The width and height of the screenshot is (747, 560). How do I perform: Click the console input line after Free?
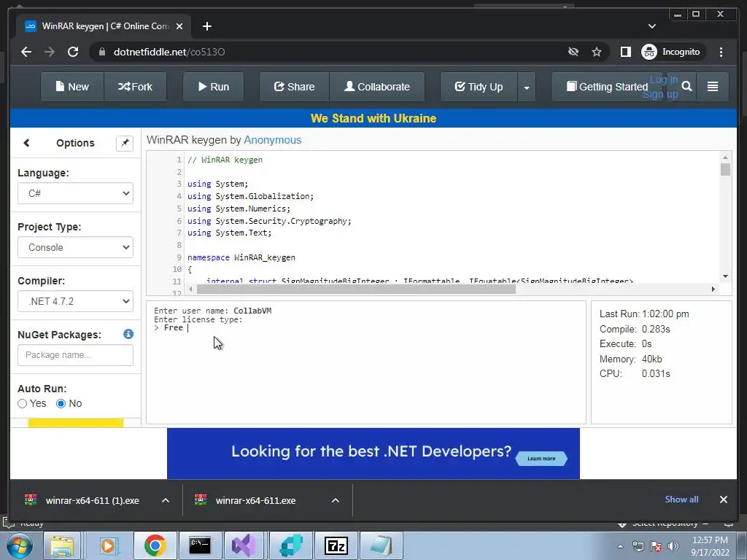189,327
